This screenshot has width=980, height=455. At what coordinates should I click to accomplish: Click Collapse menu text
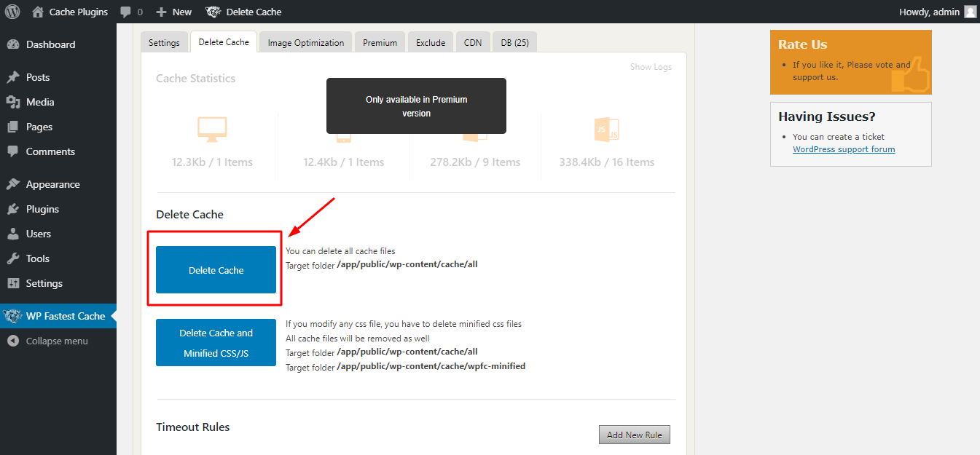(57, 341)
